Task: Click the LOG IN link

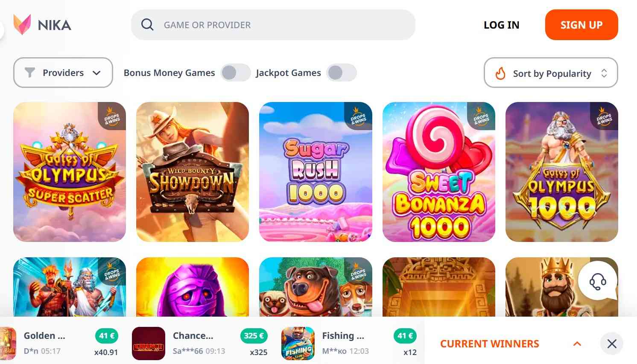Action: point(501,25)
